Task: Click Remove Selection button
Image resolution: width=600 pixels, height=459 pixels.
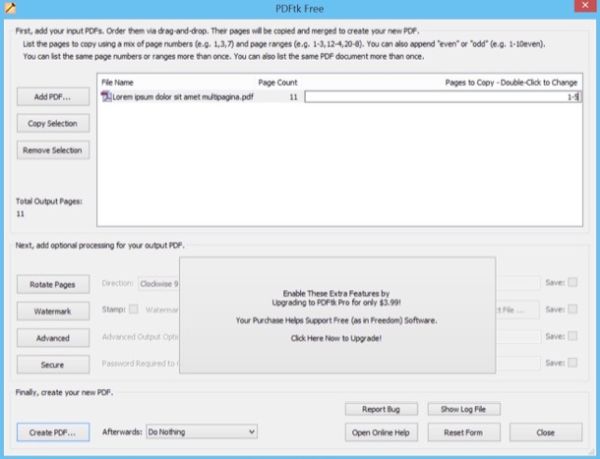Action: [53, 150]
